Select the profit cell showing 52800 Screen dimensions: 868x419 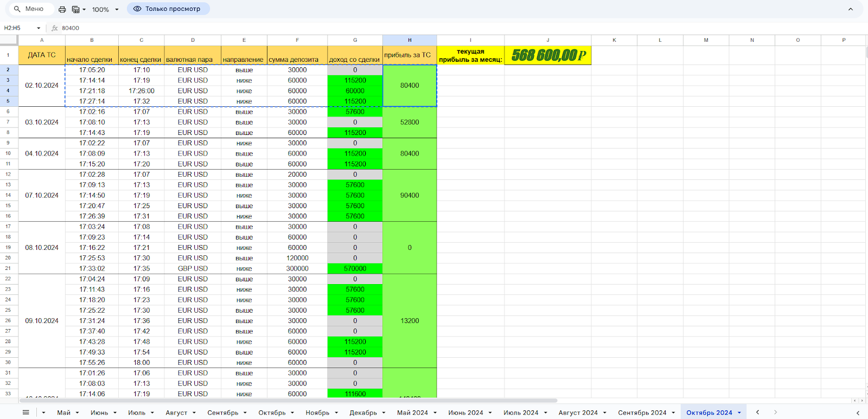tap(410, 122)
